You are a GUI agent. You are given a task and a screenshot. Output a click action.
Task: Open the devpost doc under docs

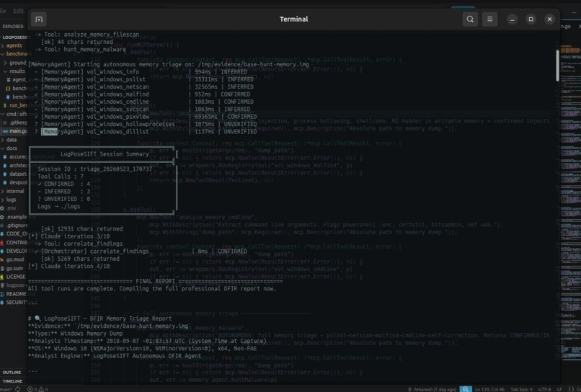click(17, 182)
